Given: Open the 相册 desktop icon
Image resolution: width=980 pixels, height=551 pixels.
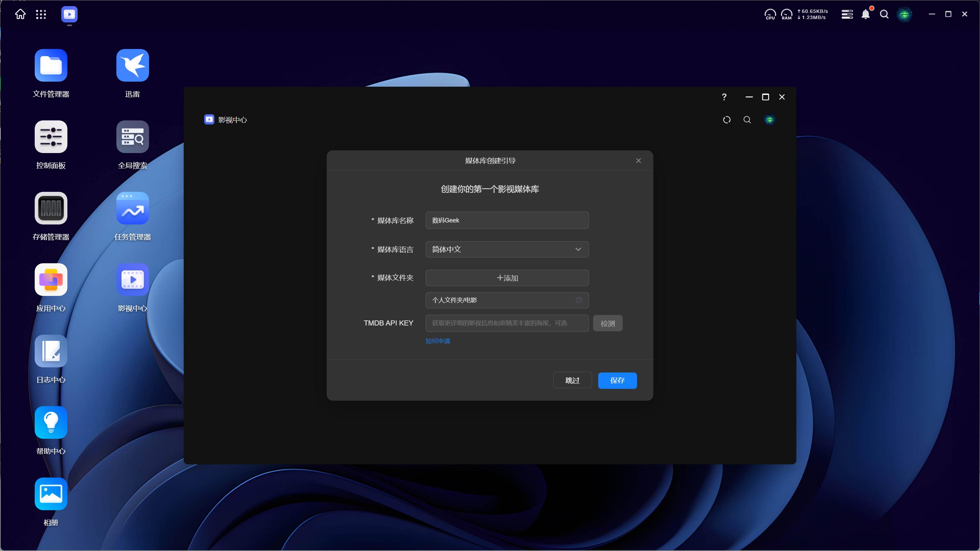Looking at the screenshot, I should click(x=51, y=494).
